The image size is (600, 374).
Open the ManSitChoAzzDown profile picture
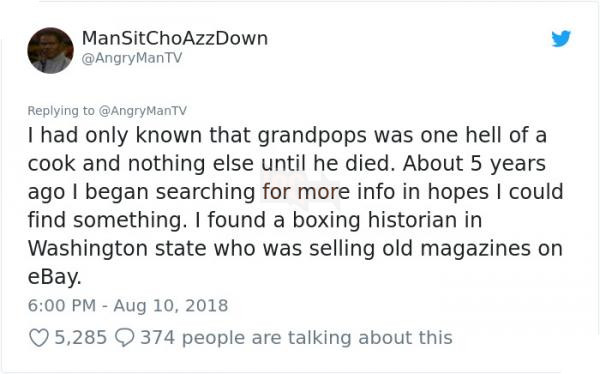point(50,50)
